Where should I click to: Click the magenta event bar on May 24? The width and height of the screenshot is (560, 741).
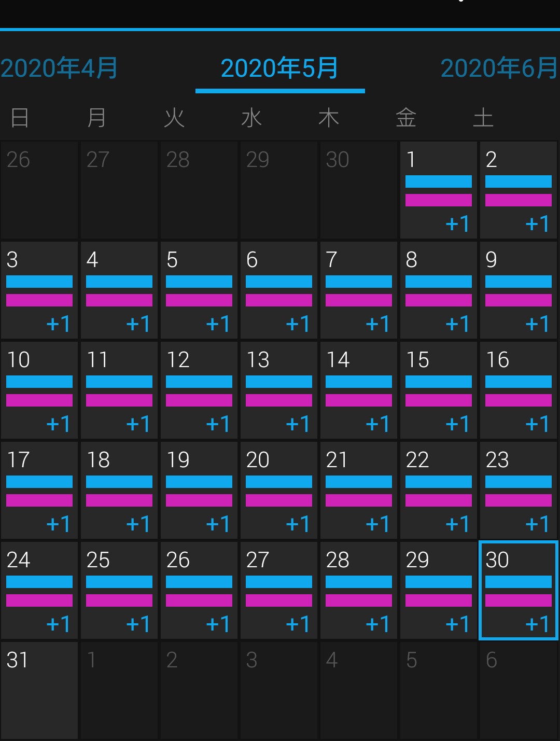pos(39,600)
